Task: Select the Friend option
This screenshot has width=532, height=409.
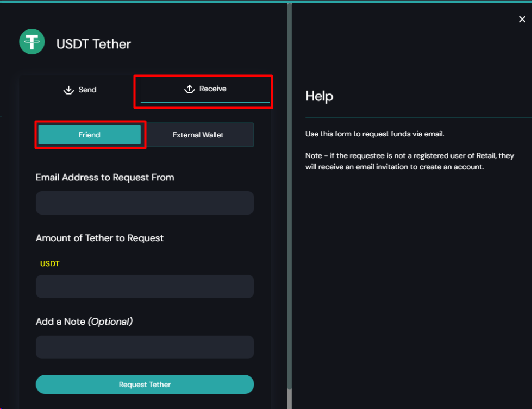Action: coord(90,135)
